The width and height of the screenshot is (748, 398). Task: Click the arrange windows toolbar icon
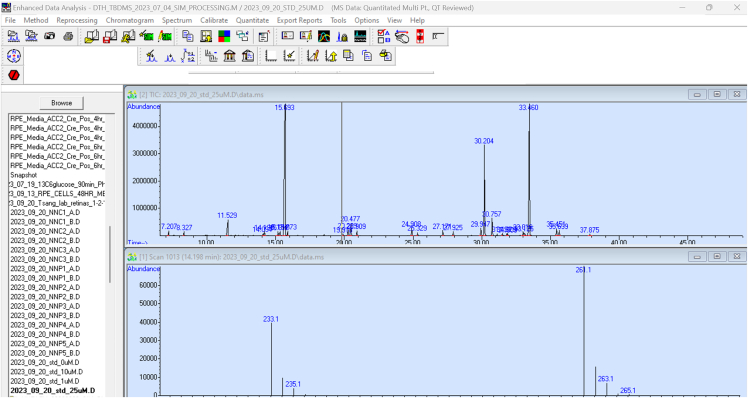(x=242, y=36)
